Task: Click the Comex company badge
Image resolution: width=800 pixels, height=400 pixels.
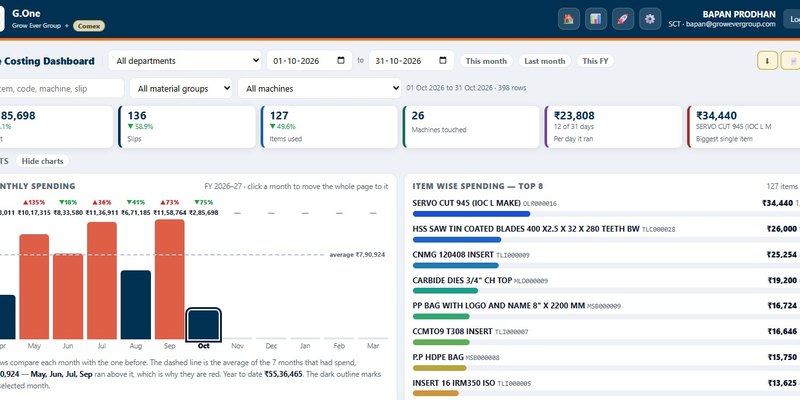Action: pos(89,26)
